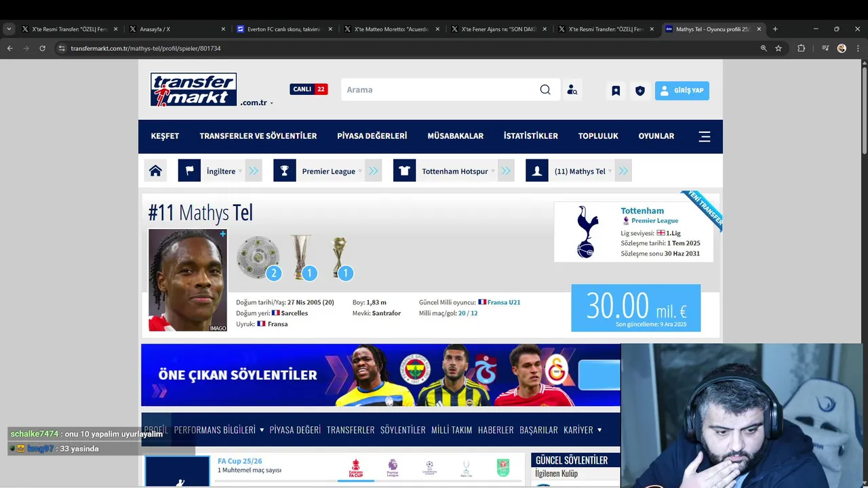Switch to the Anasayfa / X browser tab
The width and height of the screenshot is (868, 488).
(x=178, y=29)
